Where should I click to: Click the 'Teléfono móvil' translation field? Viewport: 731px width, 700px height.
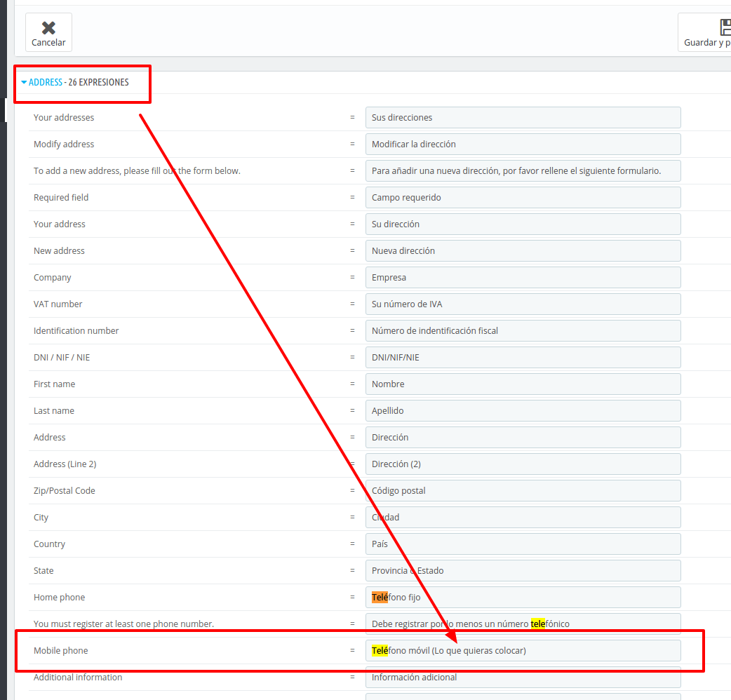[523, 651]
